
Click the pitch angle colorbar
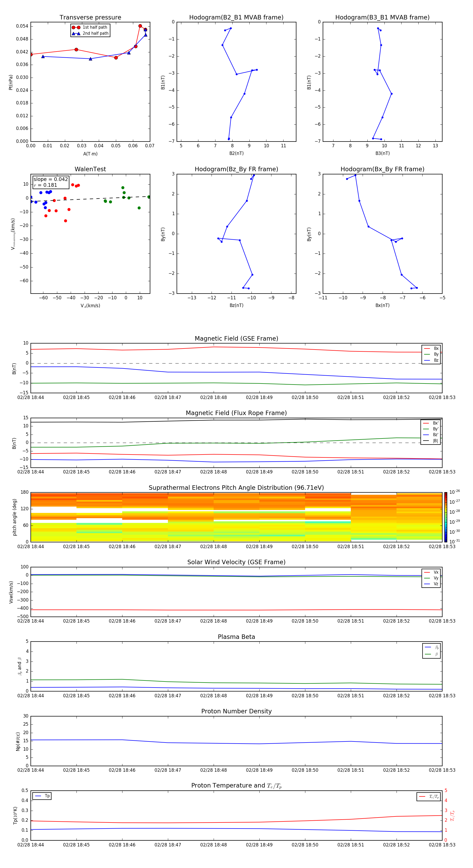pos(445,517)
